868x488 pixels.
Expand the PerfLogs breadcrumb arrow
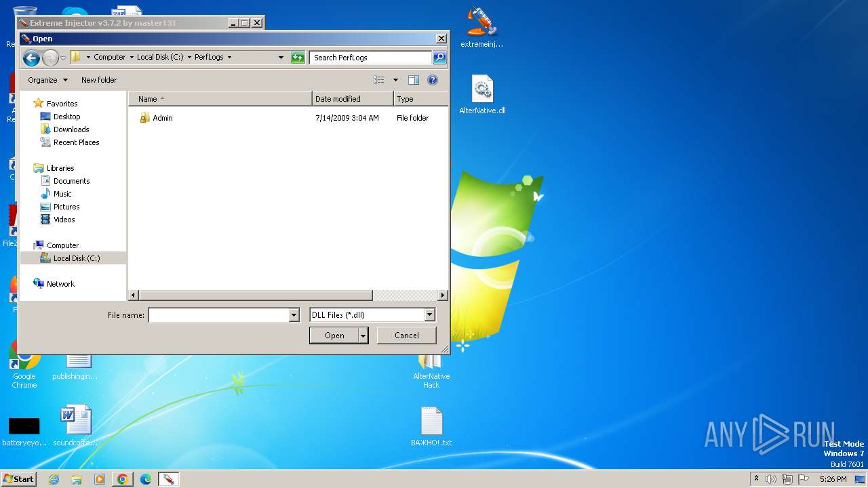pos(229,58)
